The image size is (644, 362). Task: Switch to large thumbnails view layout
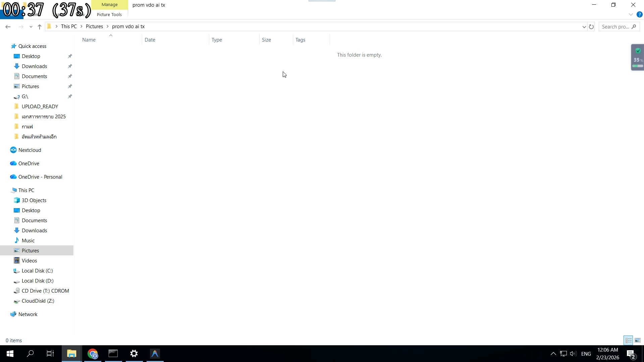638,340
